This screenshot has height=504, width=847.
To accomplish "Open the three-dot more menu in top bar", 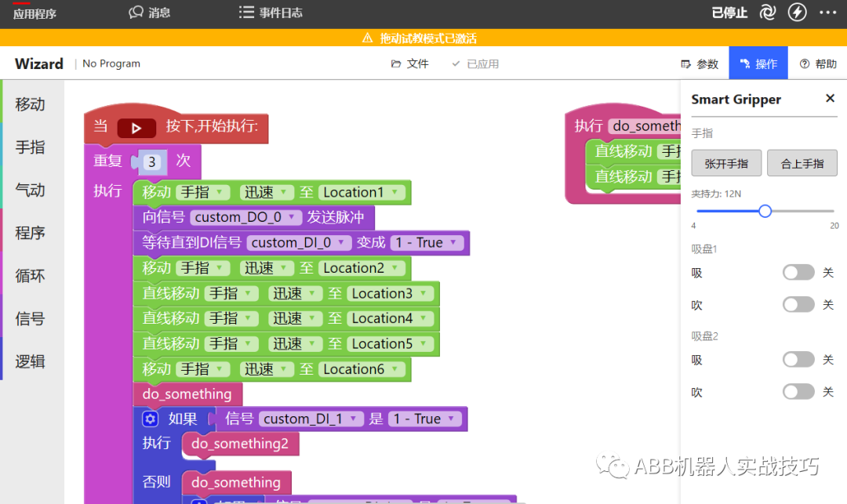I will [x=827, y=13].
